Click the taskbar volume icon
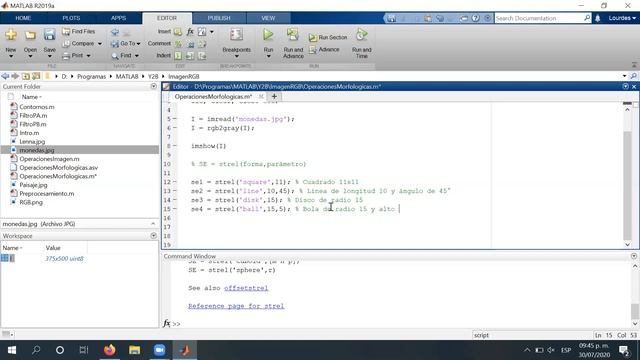 tap(551, 350)
